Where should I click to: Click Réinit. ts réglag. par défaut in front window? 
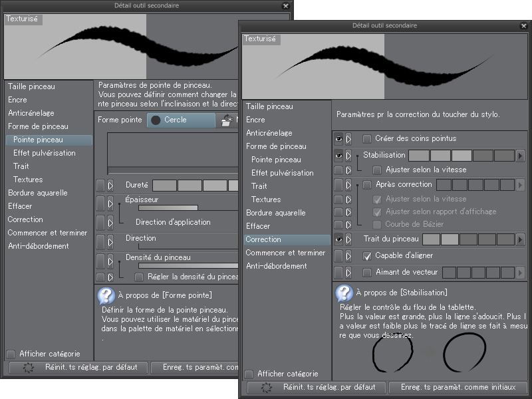(317, 388)
